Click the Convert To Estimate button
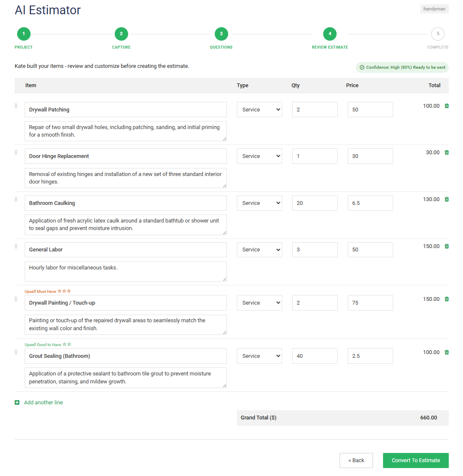 point(415,460)
